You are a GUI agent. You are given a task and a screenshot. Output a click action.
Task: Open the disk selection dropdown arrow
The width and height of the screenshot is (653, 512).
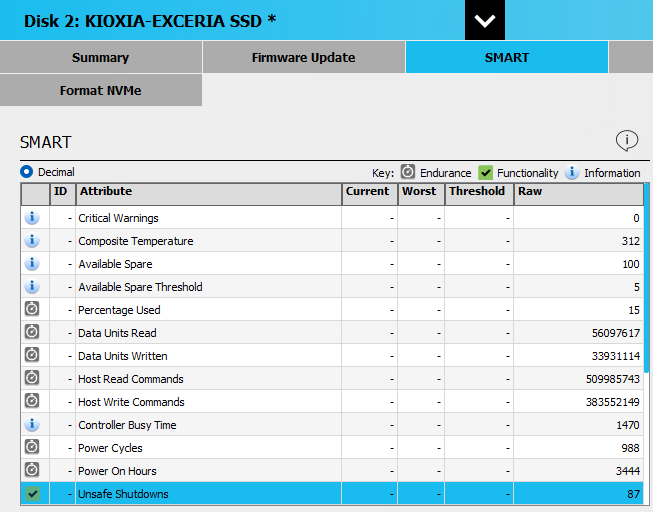[485, 20]
